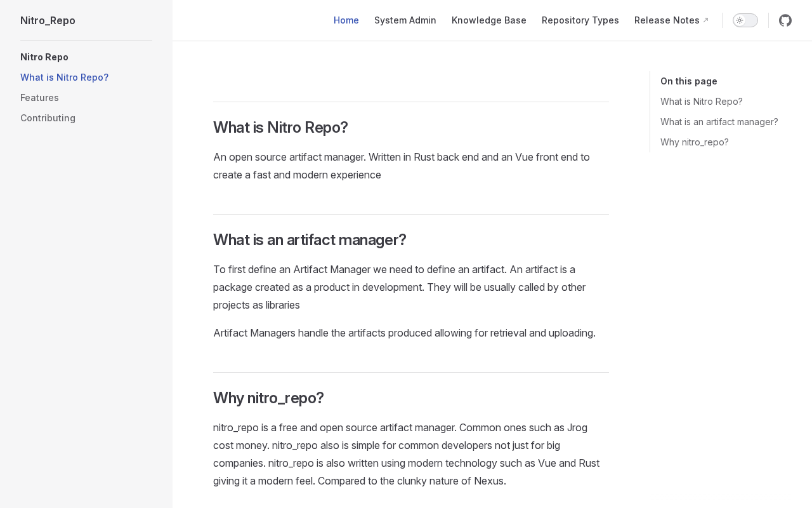Select 'What is Nitro Repo?' sidebar link
812x508 pixels.
point(64,77)
